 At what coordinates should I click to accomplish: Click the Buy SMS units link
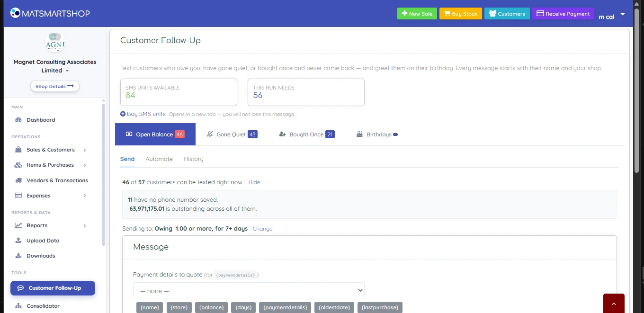click(x=143, y=114)
